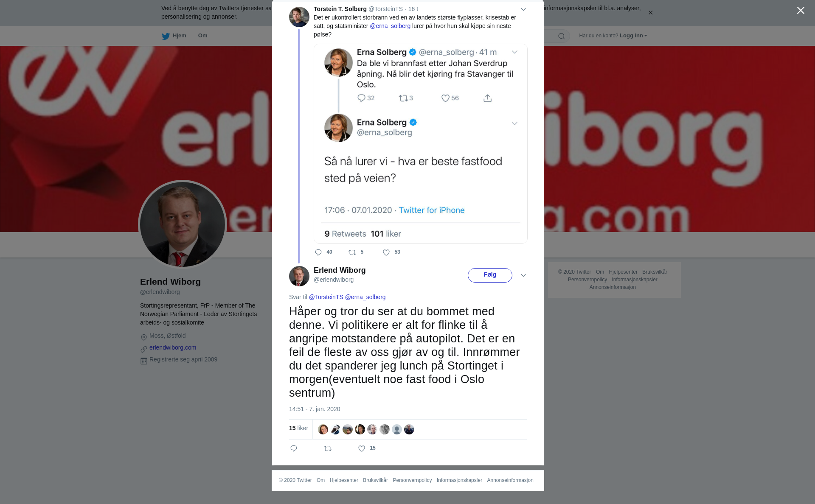This screenshot has width=815, height=504.
Task: Reply to Erlend Wiborg's tweet
Action: point(294,448)
